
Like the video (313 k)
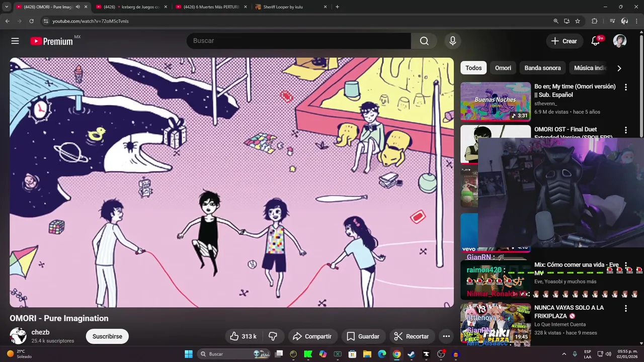244,336
